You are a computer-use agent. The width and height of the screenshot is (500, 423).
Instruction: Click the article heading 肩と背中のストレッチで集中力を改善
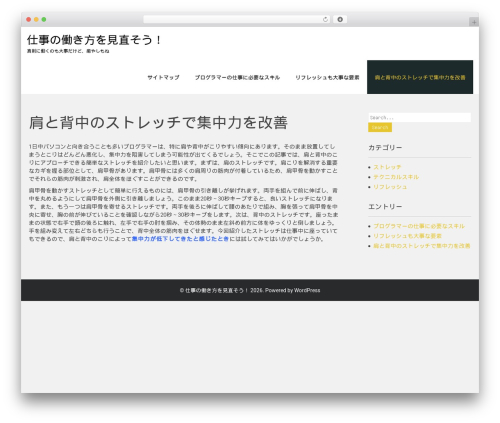click(158, 123)
